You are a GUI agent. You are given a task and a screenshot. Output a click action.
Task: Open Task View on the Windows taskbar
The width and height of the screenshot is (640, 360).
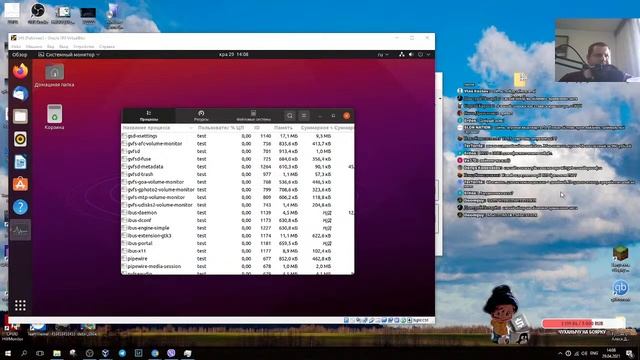tap(40, 353)
